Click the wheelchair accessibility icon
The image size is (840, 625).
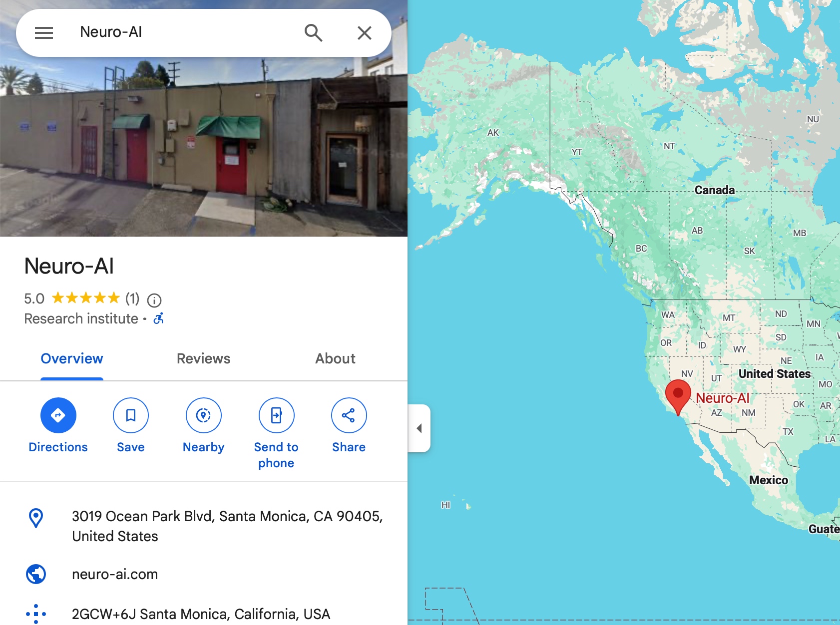(x=159, y=318)
